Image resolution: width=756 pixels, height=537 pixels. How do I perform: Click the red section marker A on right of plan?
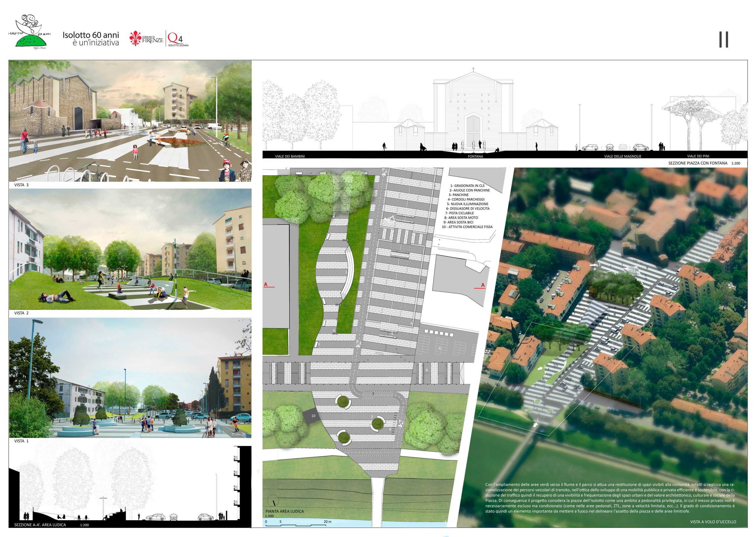[x=480, y=286]
